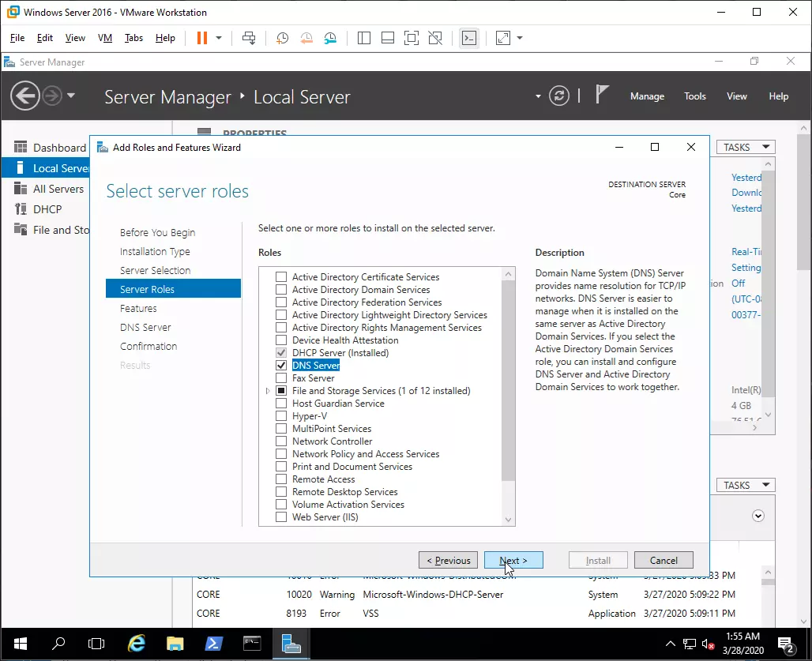Proceed with the Next button
Screen dimensions: 812x661
[x=513, y=561]
